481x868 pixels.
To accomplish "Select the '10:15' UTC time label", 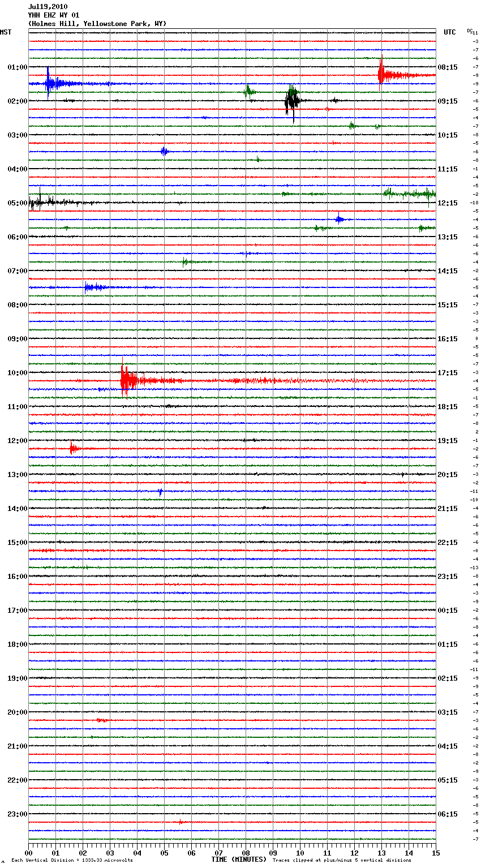I will [x=448, y=135].
